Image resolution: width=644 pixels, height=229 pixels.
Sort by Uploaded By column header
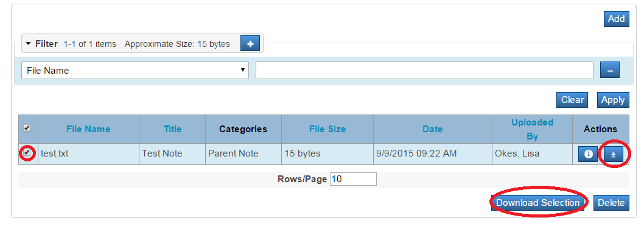[x=532, y=129]
